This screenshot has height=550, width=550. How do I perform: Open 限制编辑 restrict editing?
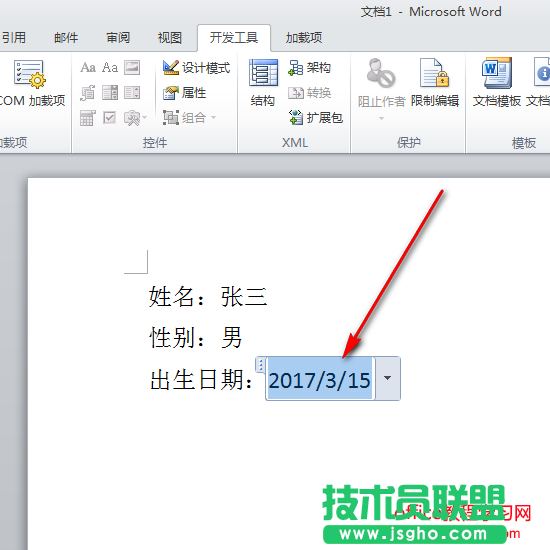(x=435, y=83)
